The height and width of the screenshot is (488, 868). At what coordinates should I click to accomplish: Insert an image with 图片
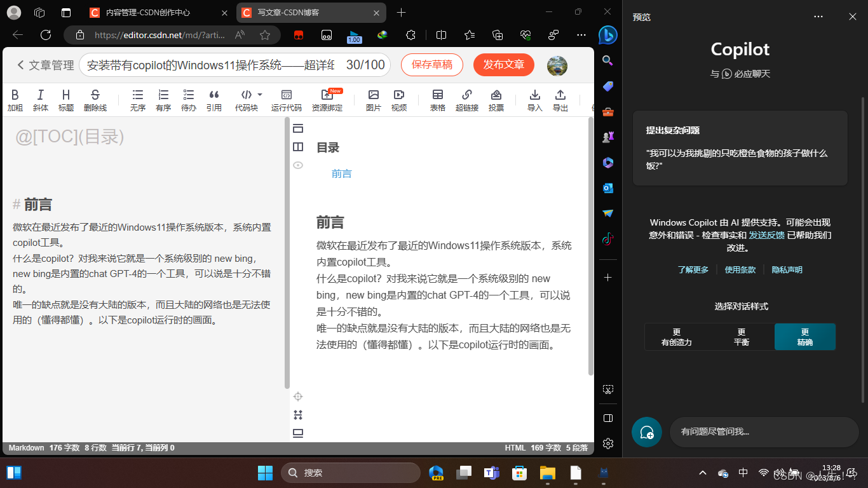click(x=374, y=100)
